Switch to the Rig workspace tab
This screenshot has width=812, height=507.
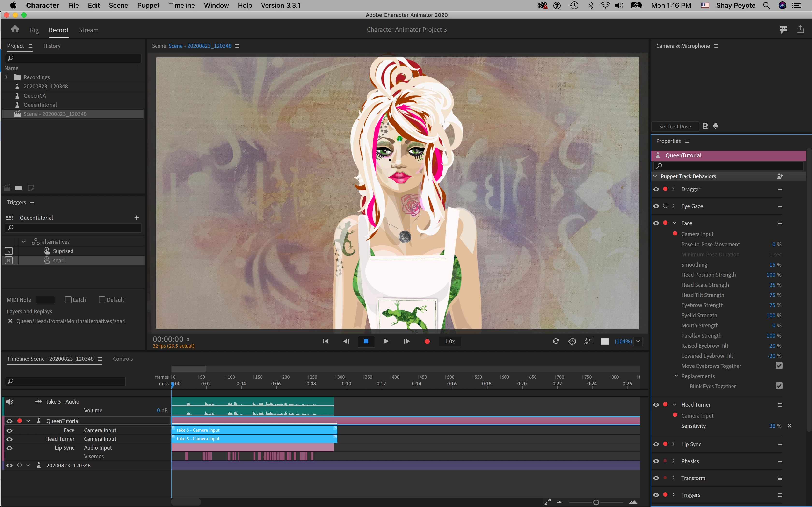(34, 30)
